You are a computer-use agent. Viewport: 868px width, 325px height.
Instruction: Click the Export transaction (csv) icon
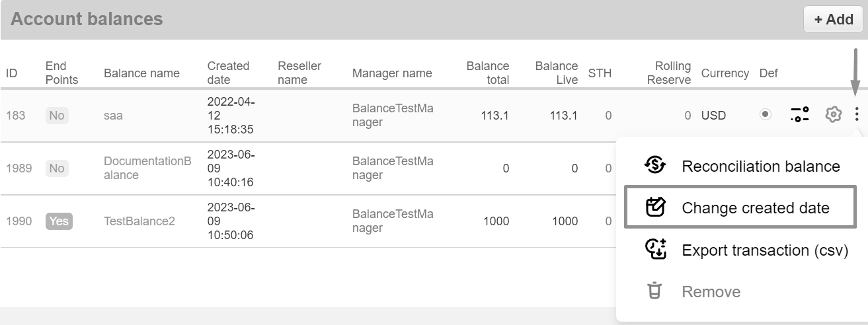[x=654, y=250]
